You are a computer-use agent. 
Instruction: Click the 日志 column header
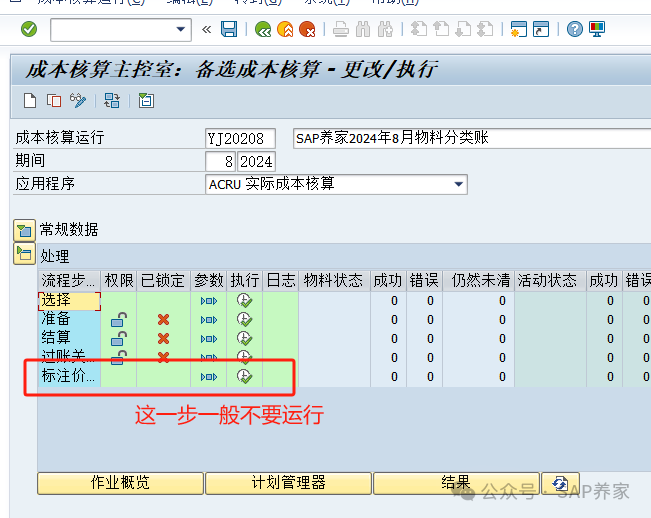click(281, 281)
